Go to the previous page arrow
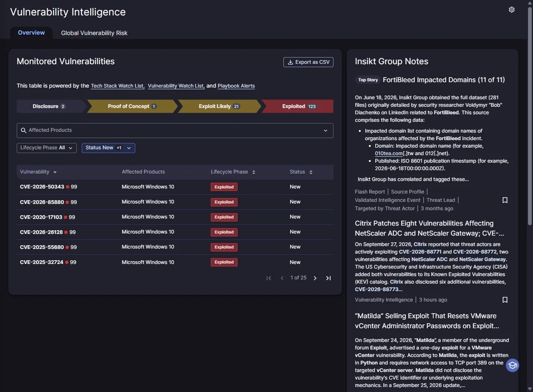The width and height of the screenshot is (533, 392). 282,278
